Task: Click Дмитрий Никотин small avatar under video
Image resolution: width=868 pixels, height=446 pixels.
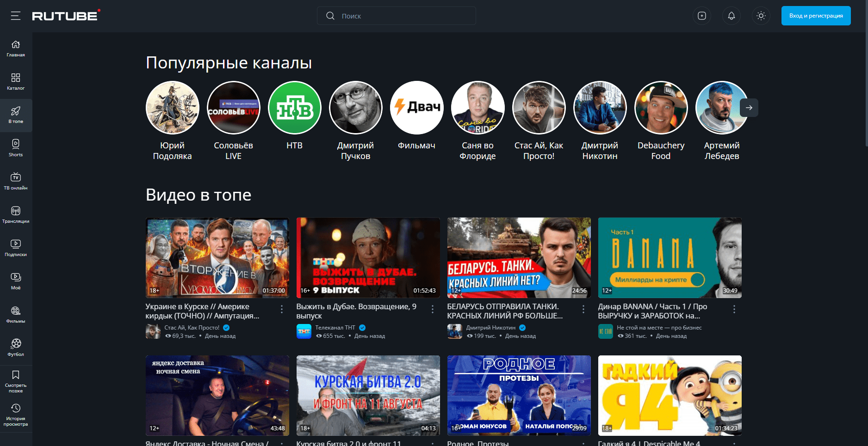Action: coord(455,331)
